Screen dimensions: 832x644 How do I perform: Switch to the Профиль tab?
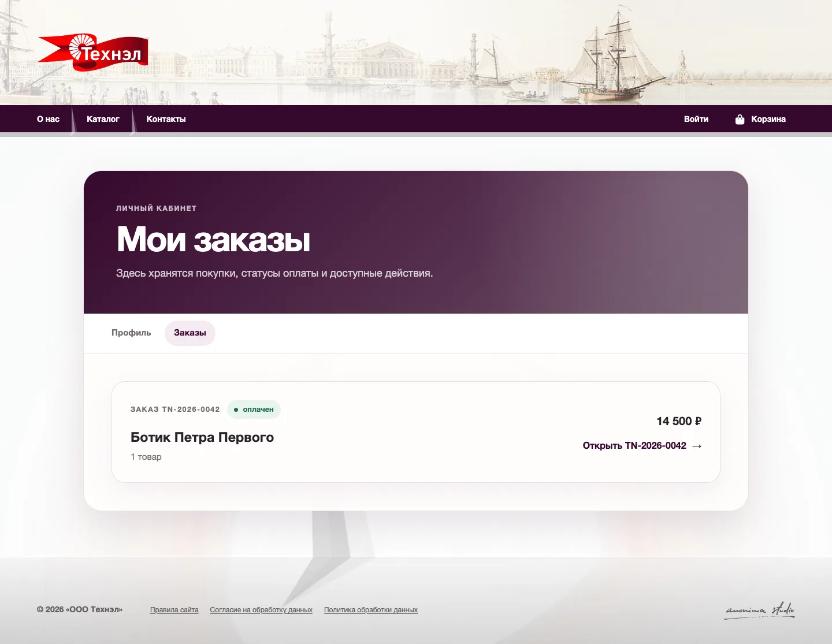point(131,333)
